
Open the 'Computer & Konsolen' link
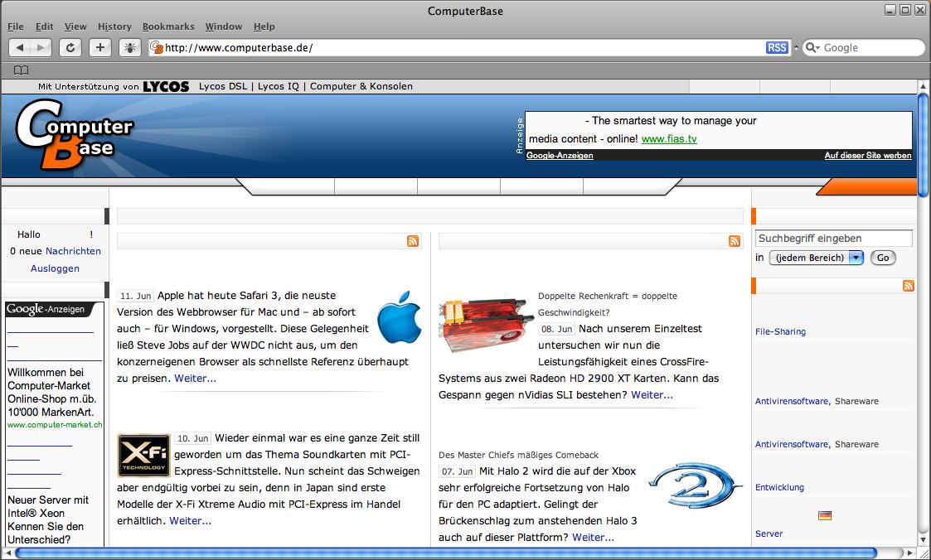(361, 86)
